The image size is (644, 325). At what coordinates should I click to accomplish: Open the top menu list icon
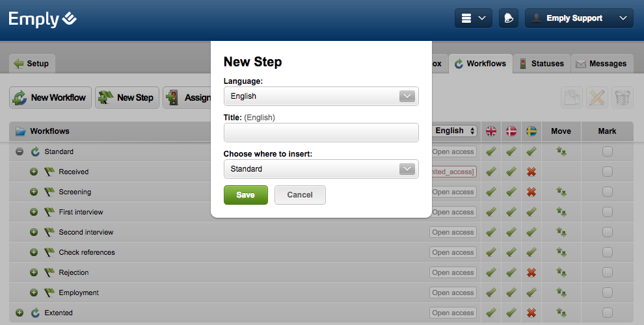tap(473, 18)
